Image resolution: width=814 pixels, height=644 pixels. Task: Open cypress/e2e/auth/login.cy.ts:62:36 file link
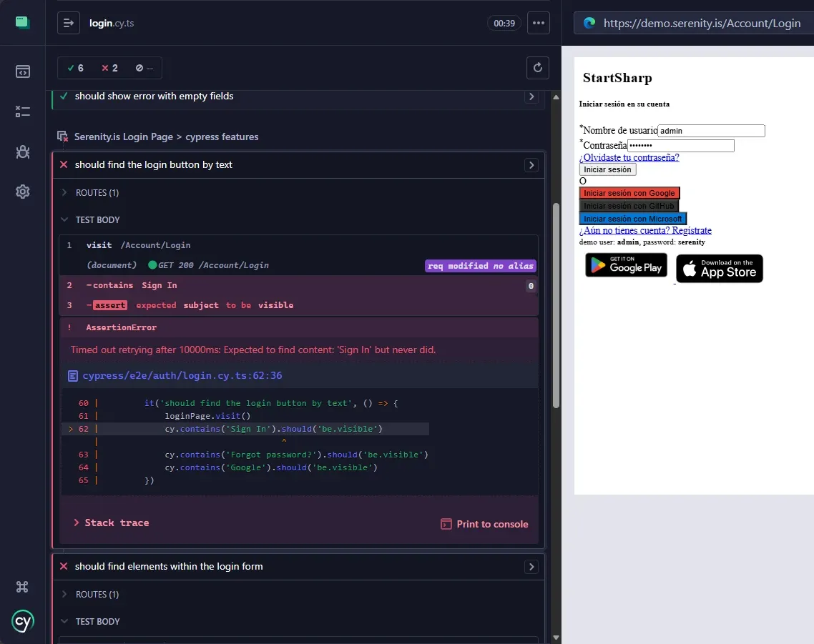(x=182, y=375)
